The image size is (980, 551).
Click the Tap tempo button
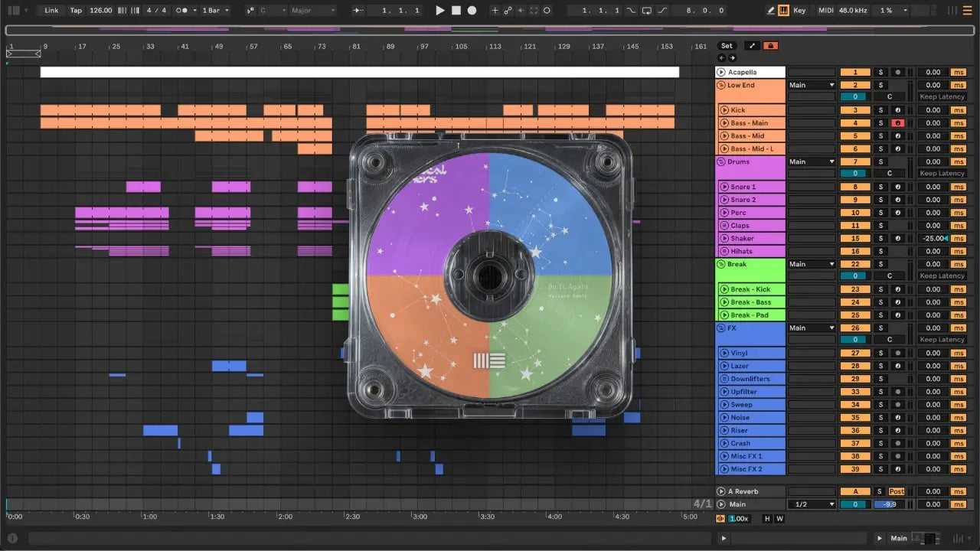point(76,11)
